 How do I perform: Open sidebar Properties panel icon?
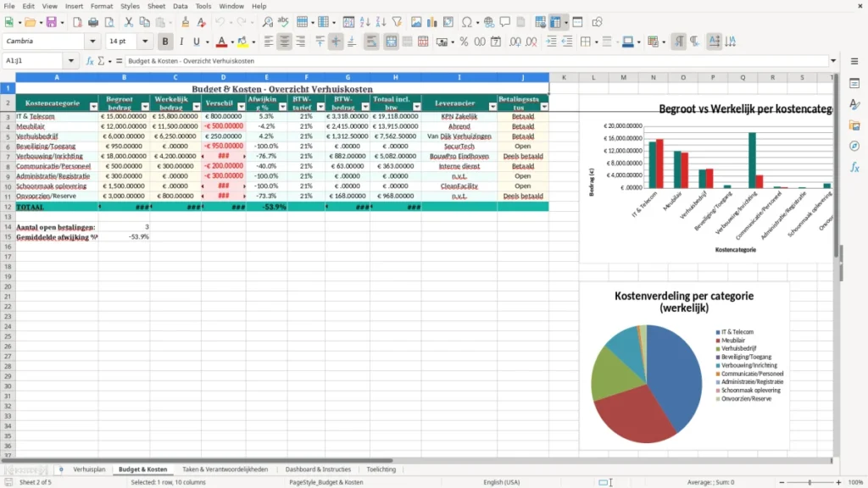854,84
